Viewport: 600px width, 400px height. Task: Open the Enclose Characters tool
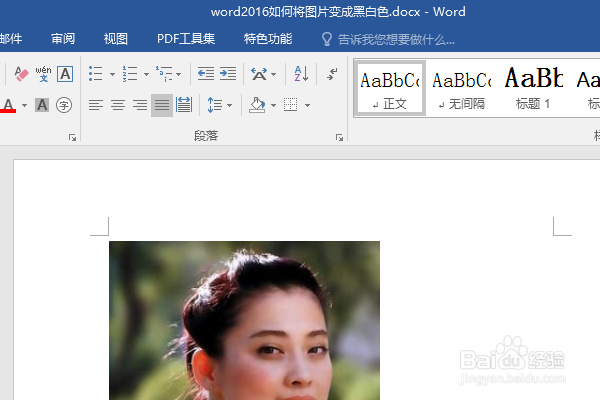[x=64, y=105]
